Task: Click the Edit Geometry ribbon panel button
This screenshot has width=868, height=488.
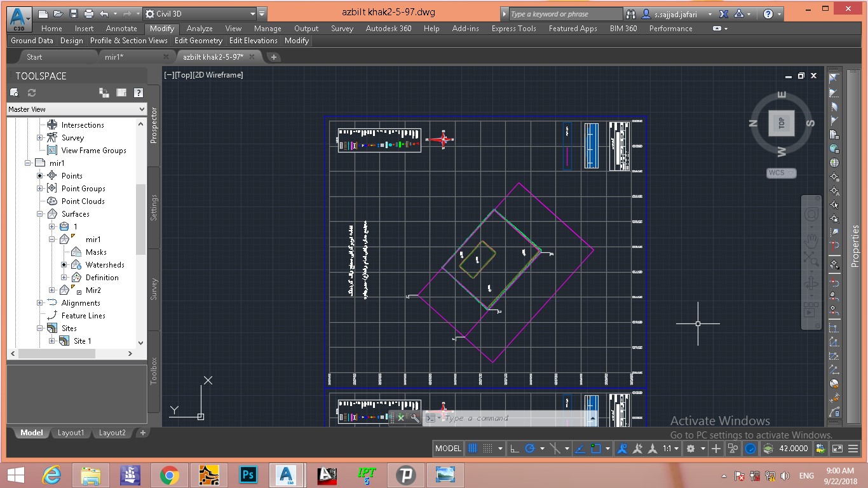Action: point(198,40)
